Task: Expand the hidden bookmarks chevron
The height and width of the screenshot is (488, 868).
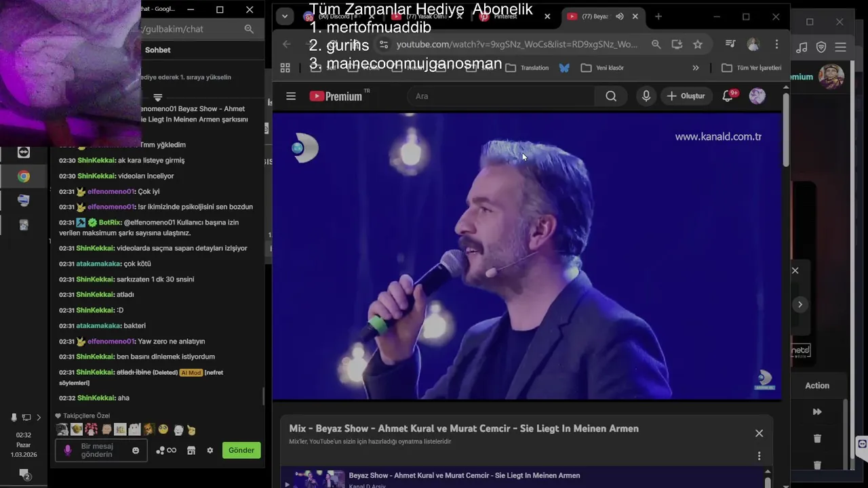Action: 695,68
